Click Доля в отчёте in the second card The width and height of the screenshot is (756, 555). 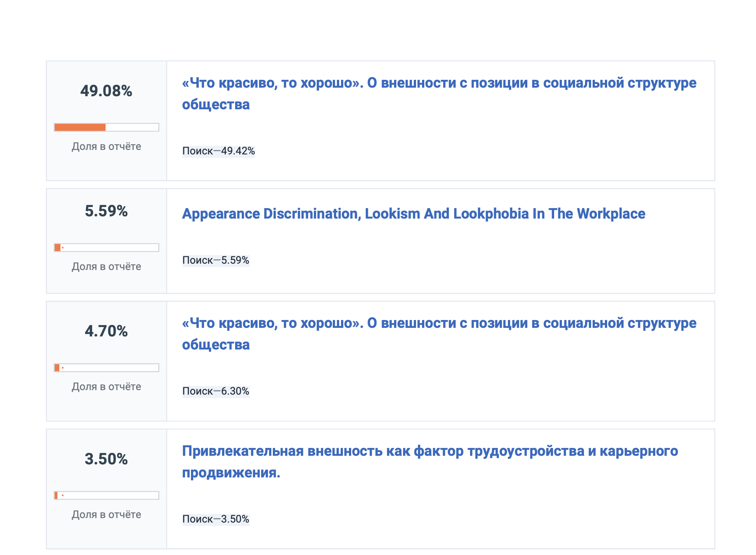[106, 266]
